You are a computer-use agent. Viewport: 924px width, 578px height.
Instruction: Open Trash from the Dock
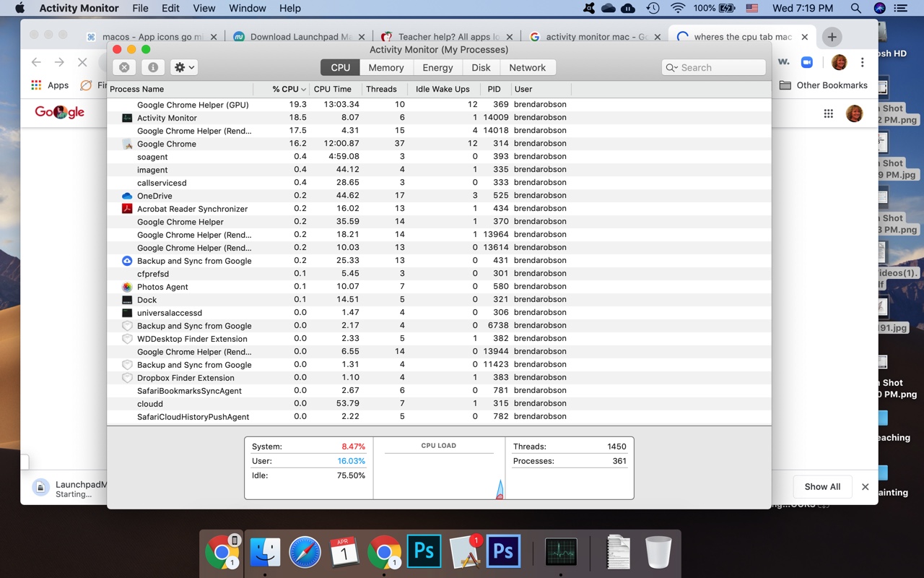coord(658,553)
